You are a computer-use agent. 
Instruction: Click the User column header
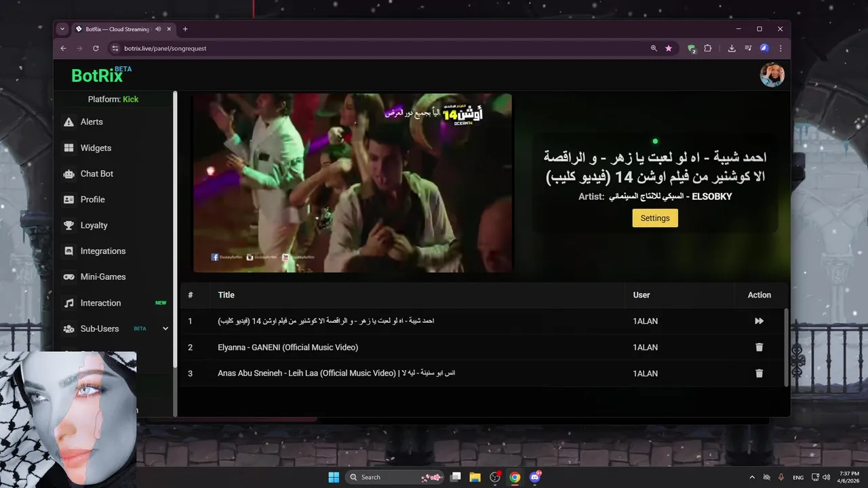point(642,295)
